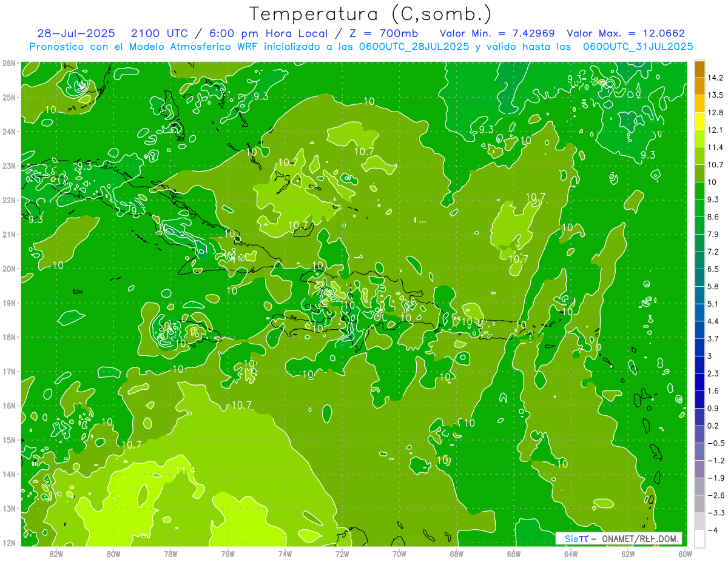This screenshot has height=562, width=728.
Task: Click the '74W' longitude axis label
Action: (x=285, y=554)
